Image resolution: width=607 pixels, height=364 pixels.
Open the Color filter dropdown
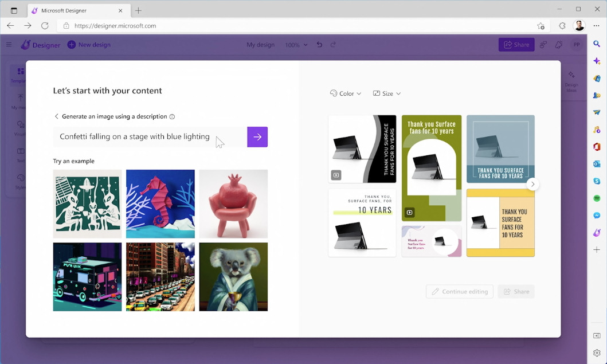coord(345,93)
